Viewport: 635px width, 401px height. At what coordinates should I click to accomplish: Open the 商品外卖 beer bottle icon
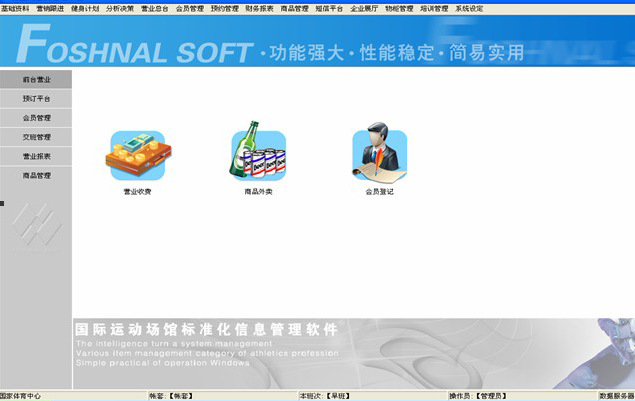[258, 152]
